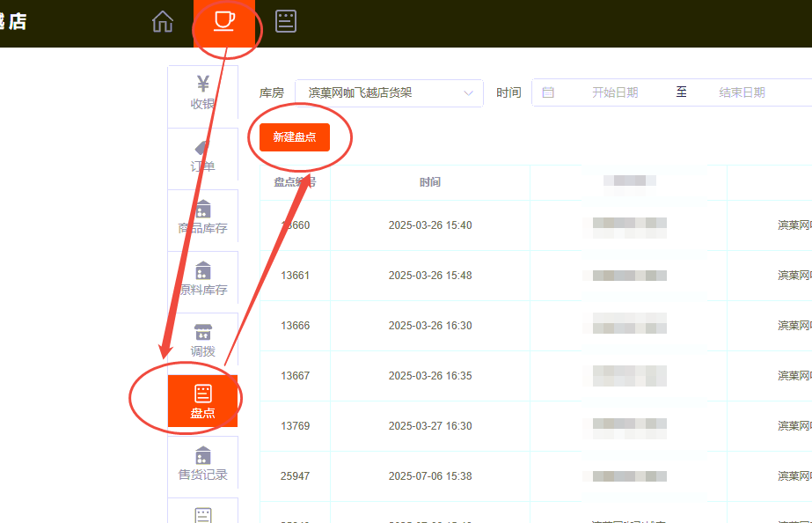The height and width of the screenshot is (523, 812).
Task: Click the calendar icon in date range
Action: (548, 92)
